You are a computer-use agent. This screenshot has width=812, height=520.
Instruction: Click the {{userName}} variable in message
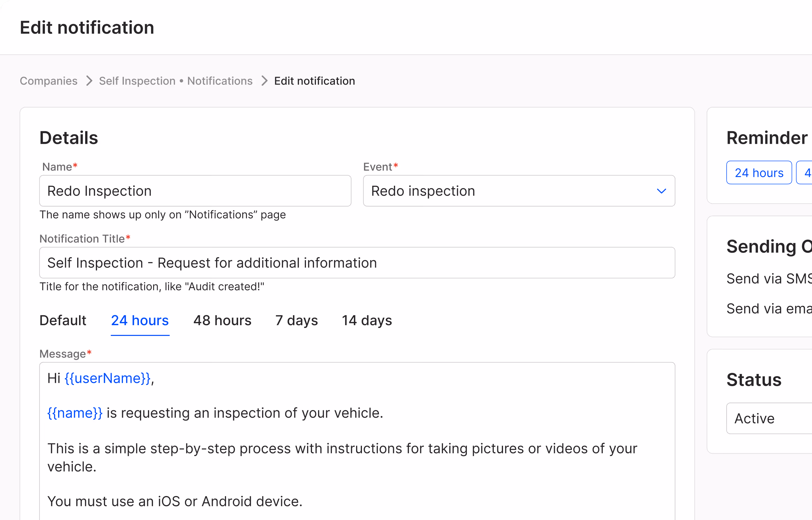pyautogui.click(x=107, y=378)
